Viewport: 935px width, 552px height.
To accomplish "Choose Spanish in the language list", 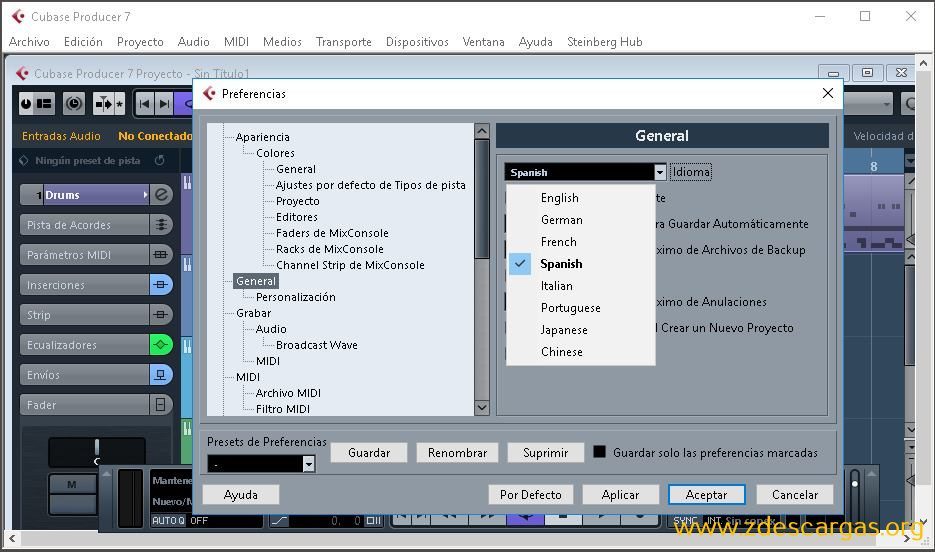I will coord(581,263).
